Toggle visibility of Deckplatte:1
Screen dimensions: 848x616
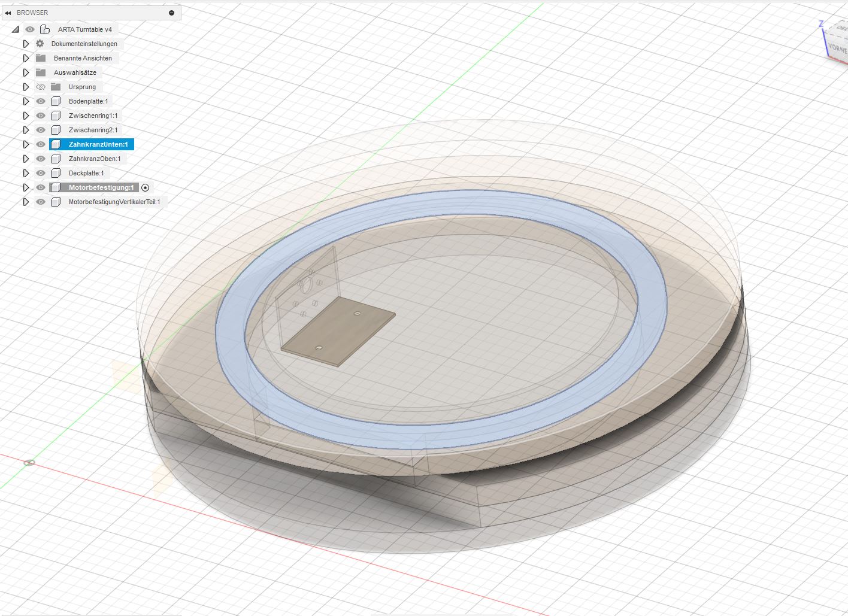(41, 173)
